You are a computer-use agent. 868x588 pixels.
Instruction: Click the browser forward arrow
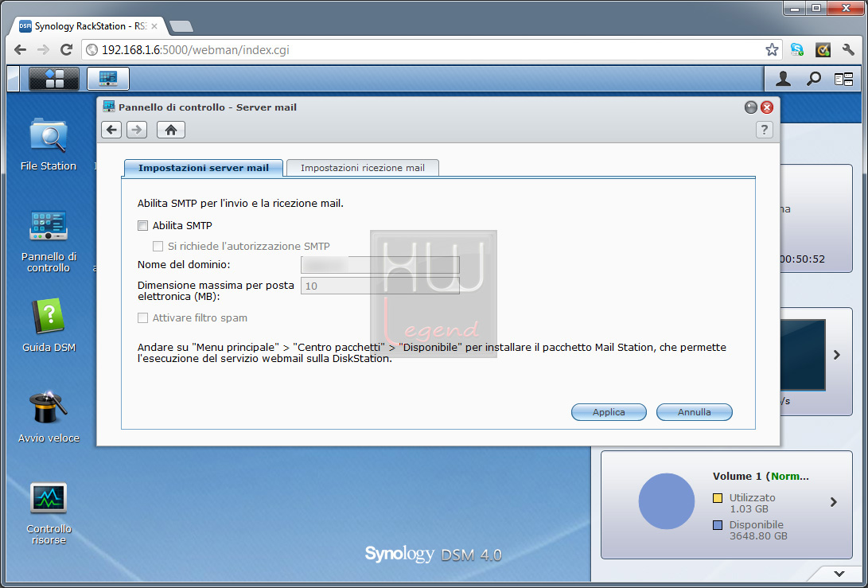(43, 50)
